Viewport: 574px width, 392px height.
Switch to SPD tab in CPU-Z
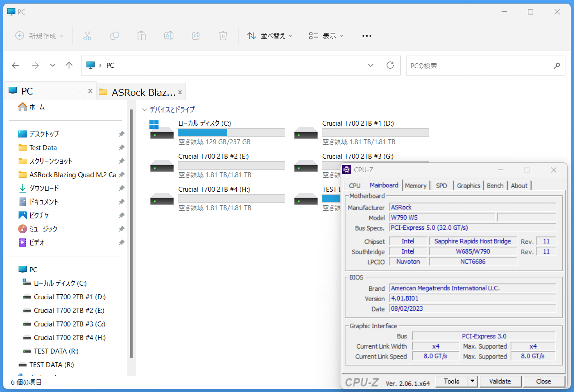[x=441, y=185]
